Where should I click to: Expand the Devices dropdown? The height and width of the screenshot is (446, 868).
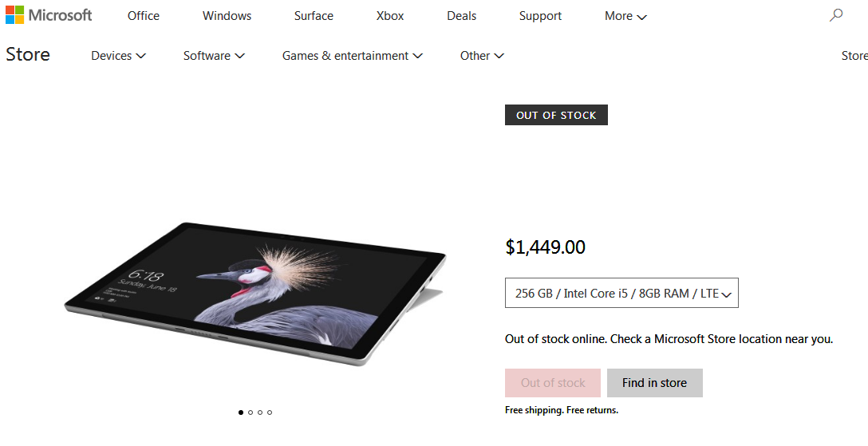(x=118, y=55)
